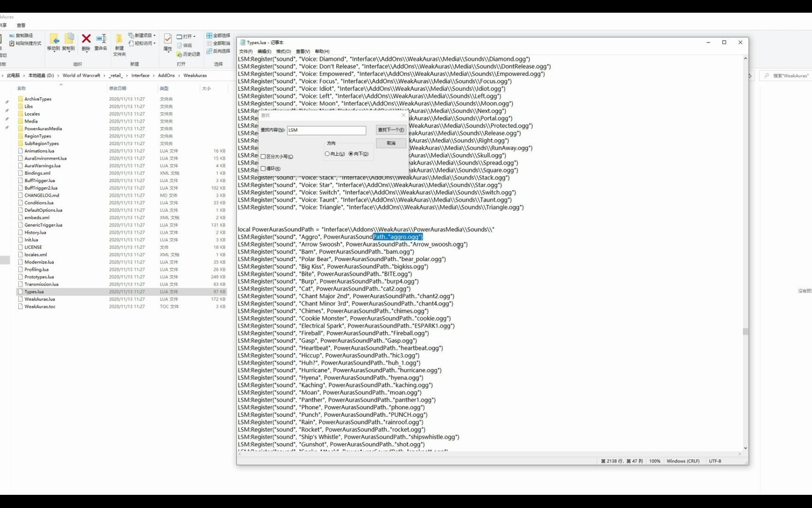This screenshot has height=508, width=812.
Task: Enable Match case (区分大小写) checkbox
Action: pyautogui.click(x=263, y=157)
